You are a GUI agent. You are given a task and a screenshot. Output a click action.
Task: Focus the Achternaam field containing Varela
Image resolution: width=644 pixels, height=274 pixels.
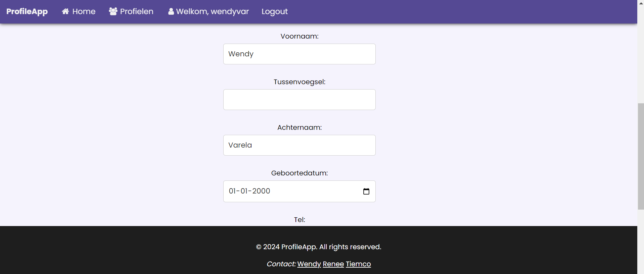[x=299, y=145]
